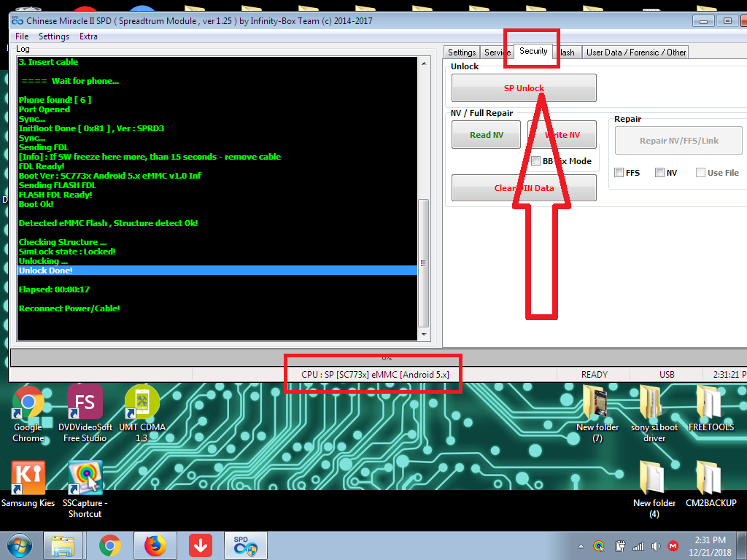Click the Repair NV/FFS/Link button
The width and height of the screenshot is (747, 560).
pyautogui.click(x=679, y=141)
